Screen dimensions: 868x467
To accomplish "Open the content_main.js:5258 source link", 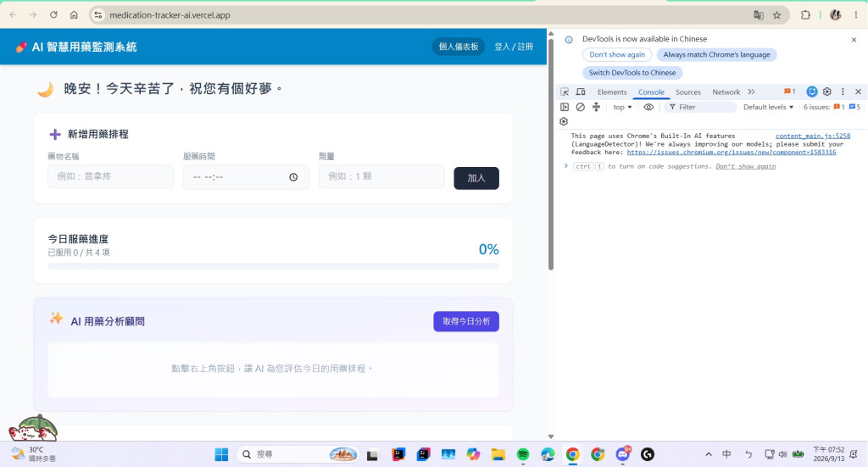I will point(813,136).
